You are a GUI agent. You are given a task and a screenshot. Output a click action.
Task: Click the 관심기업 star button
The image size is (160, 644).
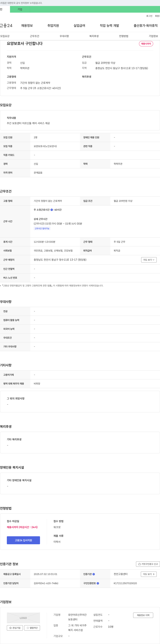15,628
